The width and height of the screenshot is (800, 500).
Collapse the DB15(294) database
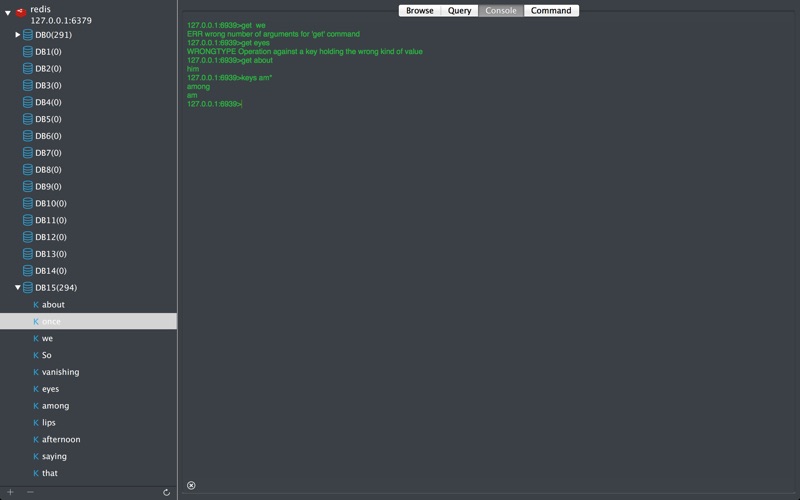click(x=18, y=288)
